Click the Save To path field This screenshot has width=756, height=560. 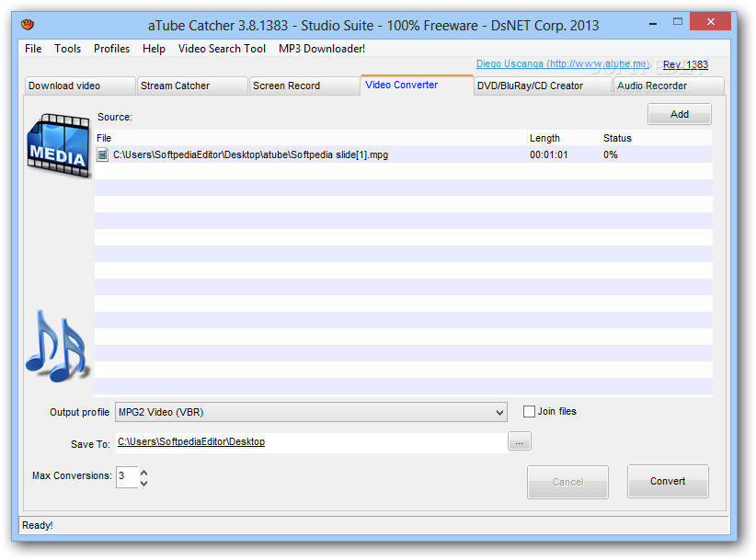312,442
